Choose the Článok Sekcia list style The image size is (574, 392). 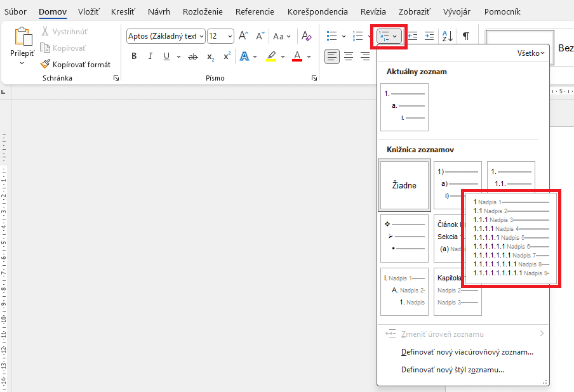[x=448, y=238]
